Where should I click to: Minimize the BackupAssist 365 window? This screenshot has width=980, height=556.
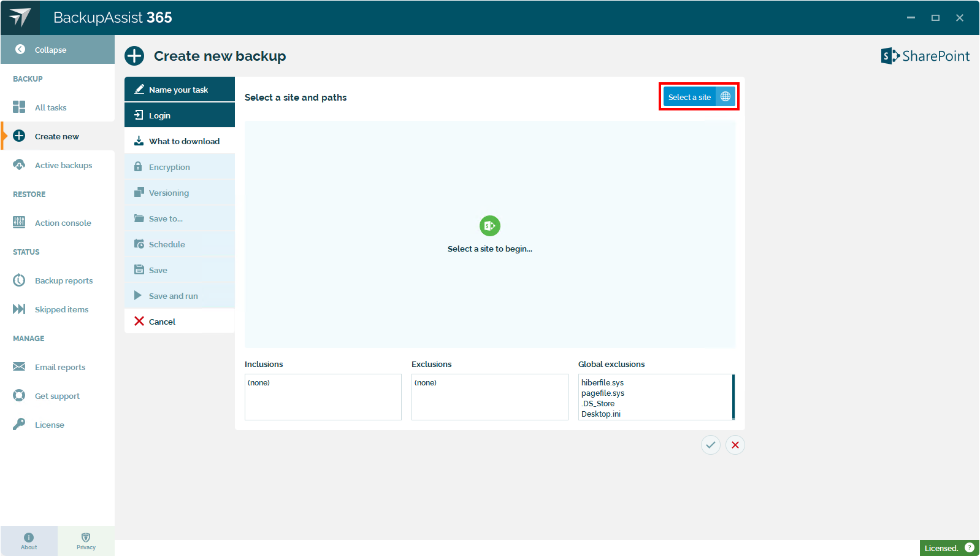(x=911, y=18)
